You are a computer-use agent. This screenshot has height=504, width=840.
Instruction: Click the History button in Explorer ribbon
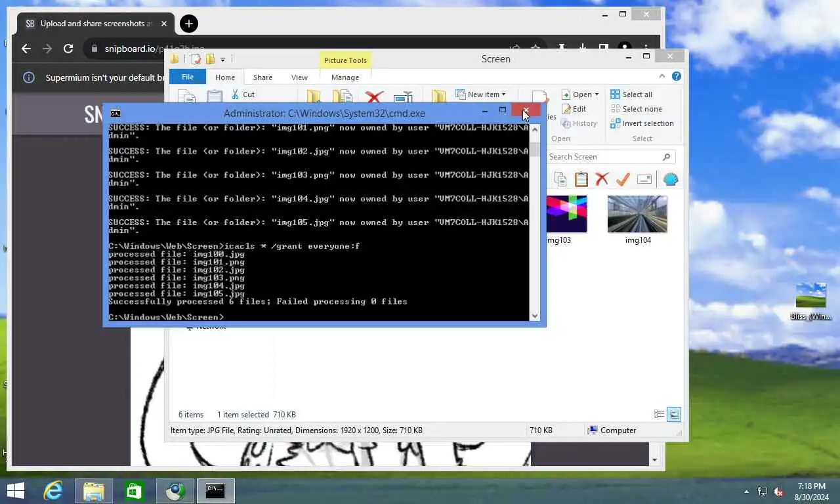coord(578,123)
